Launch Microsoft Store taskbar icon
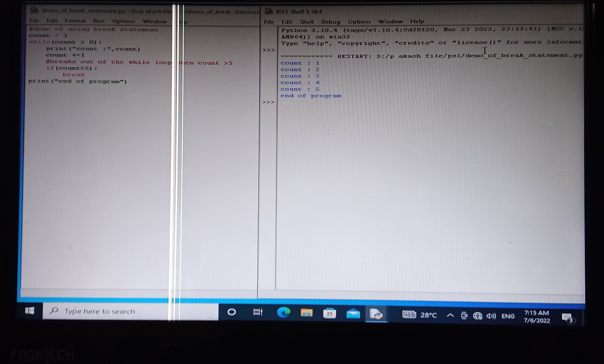 (x=330, y=314)
